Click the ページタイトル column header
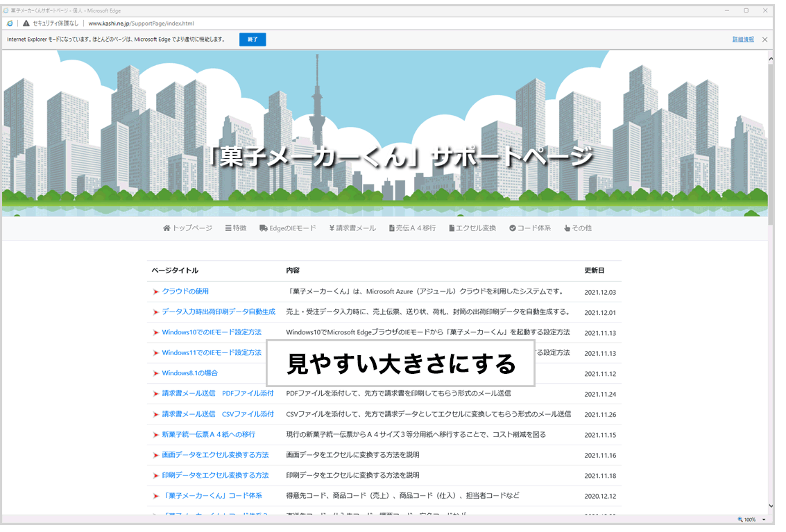786x532 pixels. click(175, 271)
